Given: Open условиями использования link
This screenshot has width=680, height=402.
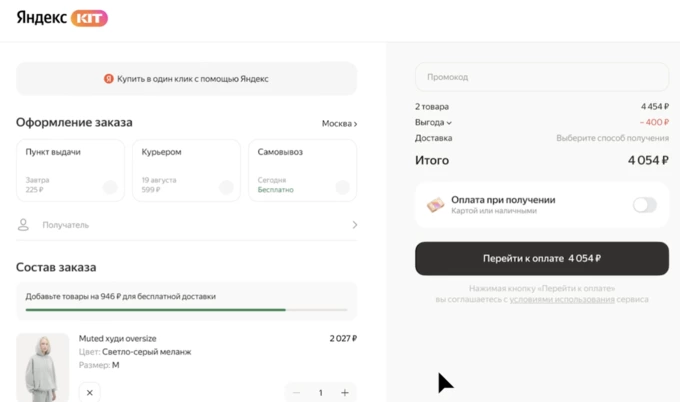Looking at the screenshot, I should click(x=561, y=300).
